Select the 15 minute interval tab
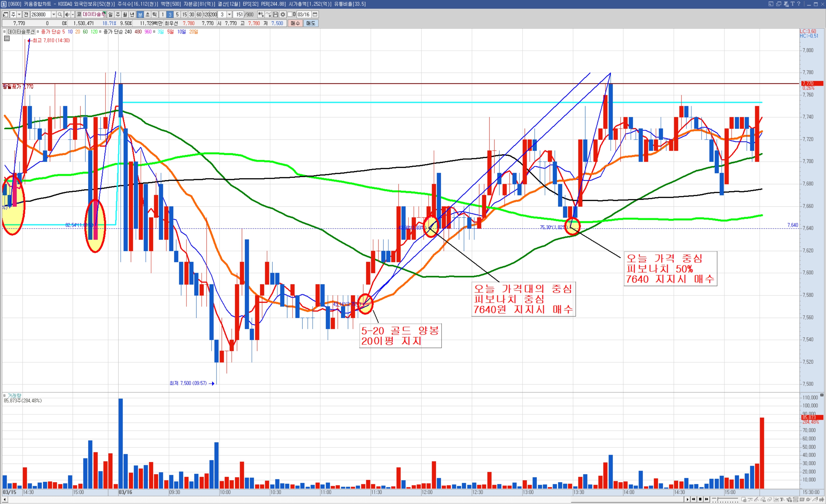The image size is (826, 504). click(184, 14)
